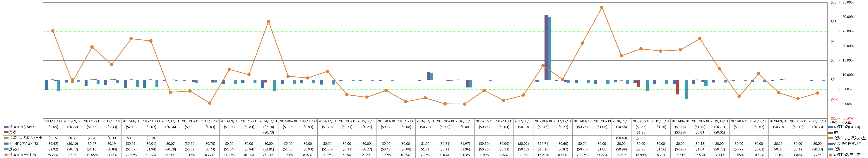Image resolution: width=868 pixels, height=158 pixels.
Task: Select the $1.71 investment CF cell
Action: pos(425,149)
